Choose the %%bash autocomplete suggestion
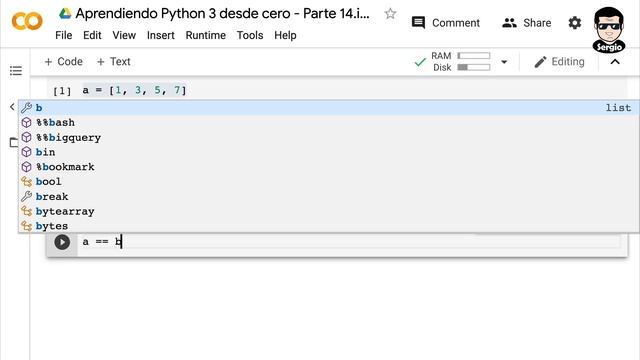This screenshot has height=360, width=640. [x=329, y=122]
